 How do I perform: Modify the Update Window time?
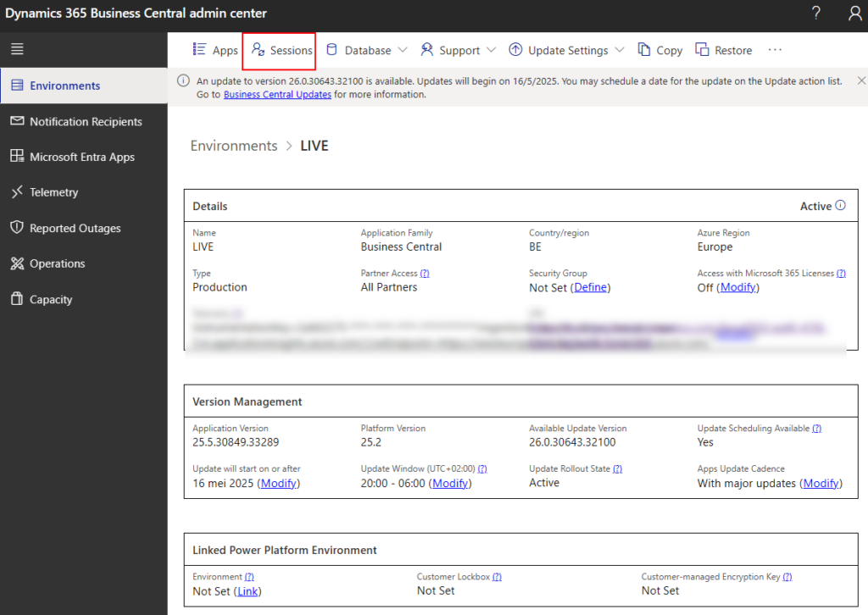point(450,484)
